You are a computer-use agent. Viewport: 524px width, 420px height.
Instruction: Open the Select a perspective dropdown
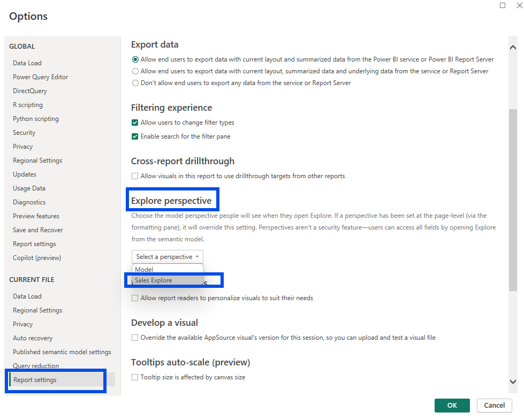click(167, 257)
